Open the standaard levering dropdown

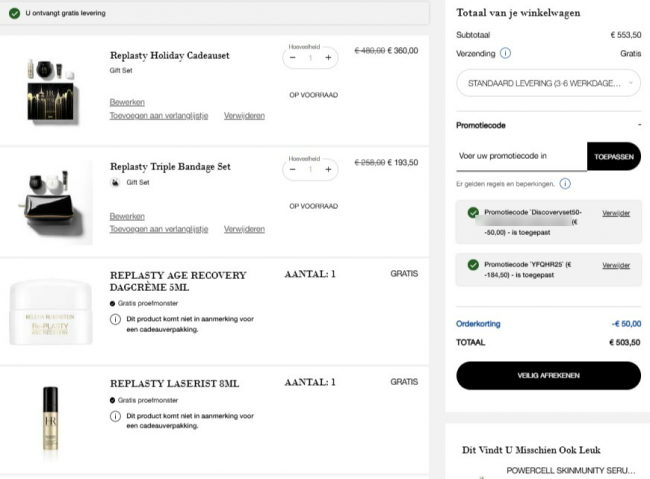click(x=548, y=83)
